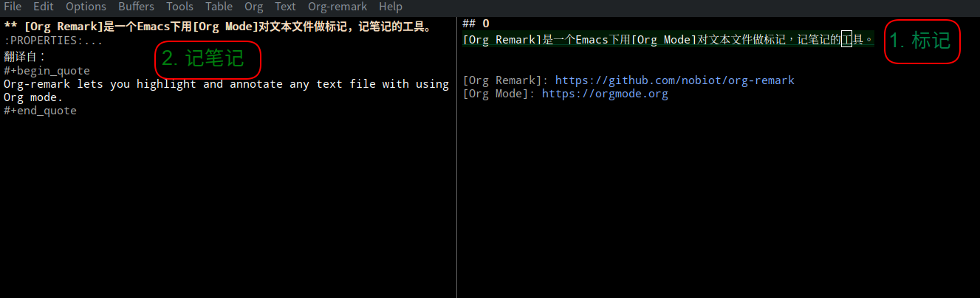Open the Org-remark menu

pyautogui.click(x=337, y=7)
